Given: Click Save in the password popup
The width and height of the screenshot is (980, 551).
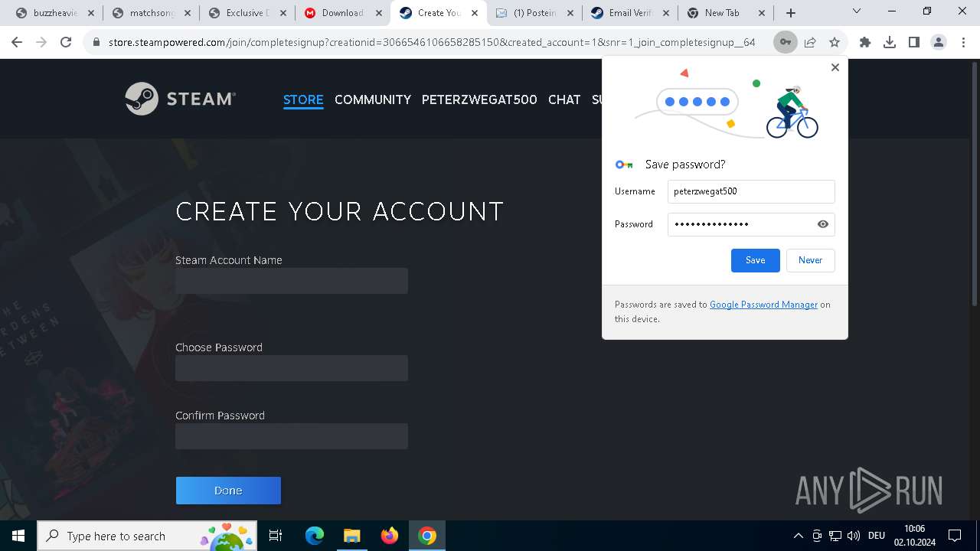Looking at the screenshot, I should coord(756,260).
